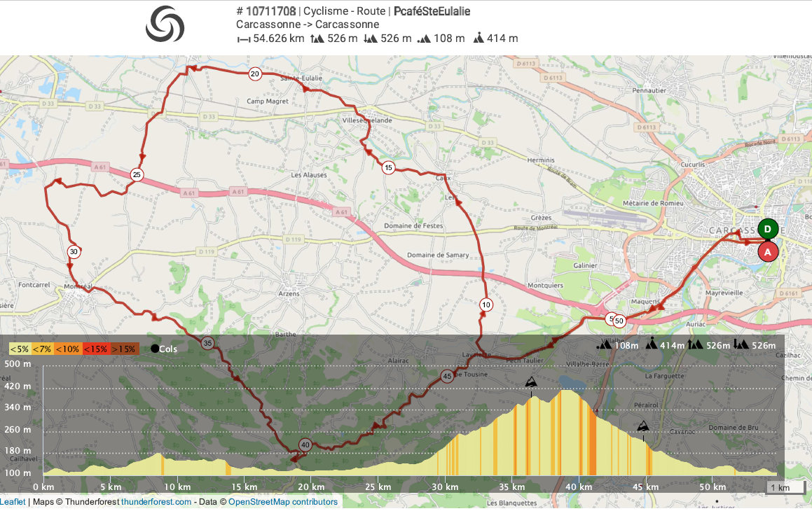Open the OpenStreetMap contributors link
The width and height of the screenshot is (812, 511).
tap(283, 502)
